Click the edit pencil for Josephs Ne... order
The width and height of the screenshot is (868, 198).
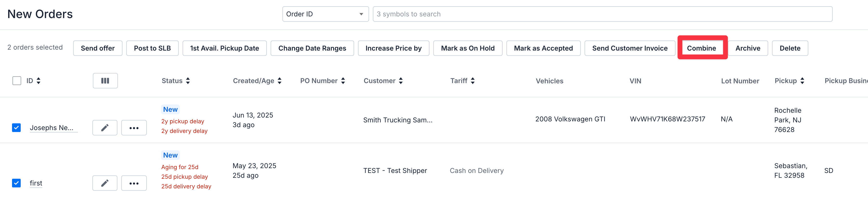tap(105, 128)
